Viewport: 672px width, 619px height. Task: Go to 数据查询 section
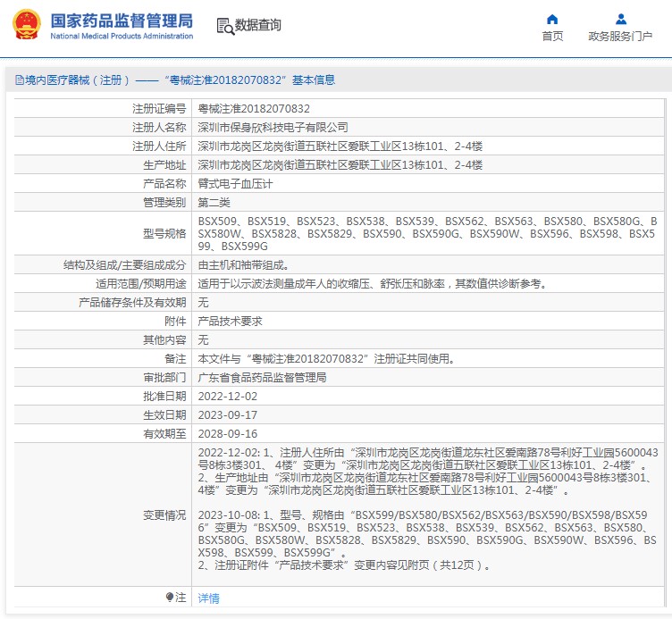point(257,26)
